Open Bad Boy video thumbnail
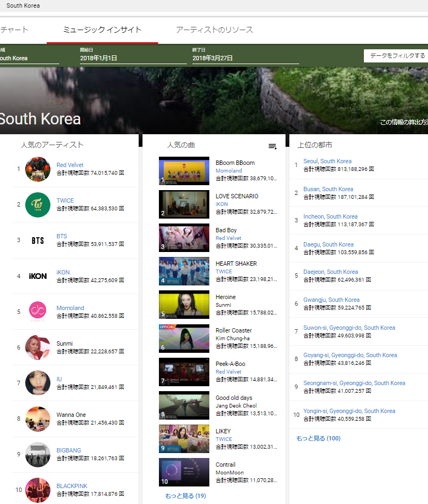Viewport: 428px width, 504px height. (184, 238)
